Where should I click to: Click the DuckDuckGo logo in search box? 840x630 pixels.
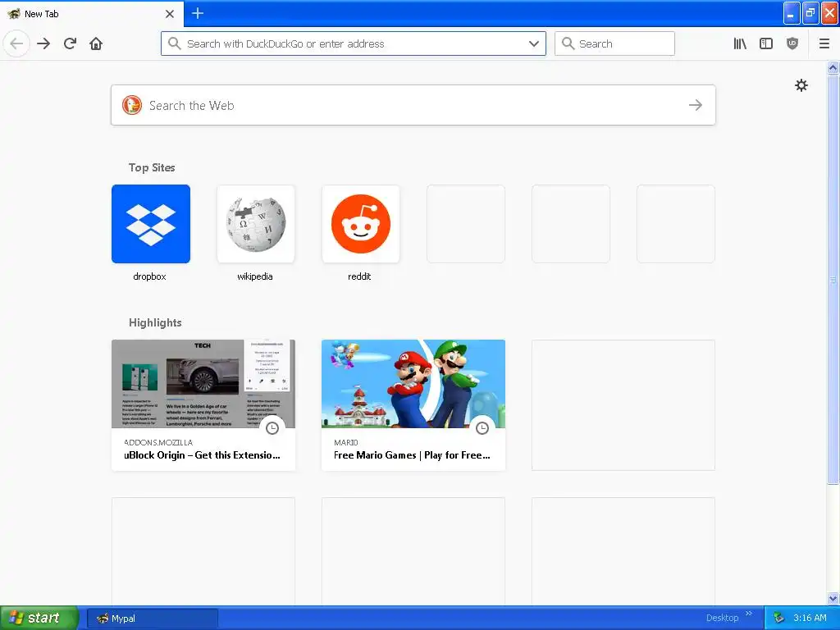click(132, 105)
